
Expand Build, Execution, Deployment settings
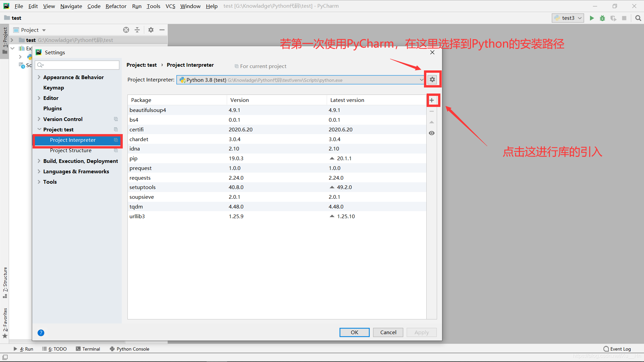coord(39,161)
